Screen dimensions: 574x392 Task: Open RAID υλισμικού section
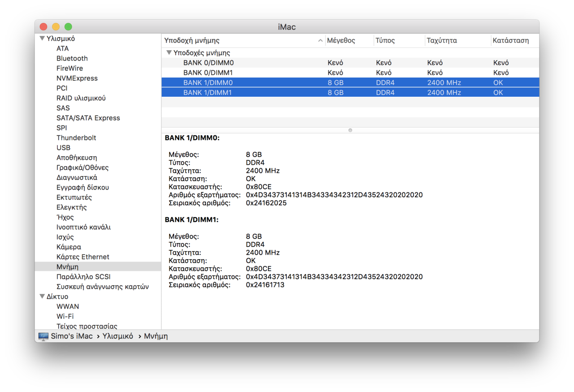[x=81, y=98]
